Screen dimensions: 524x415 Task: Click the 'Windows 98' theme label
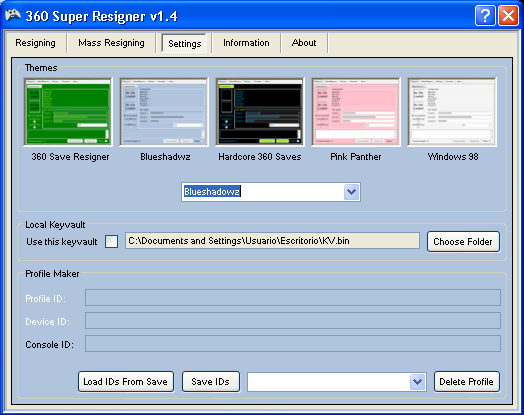(453, 157)
